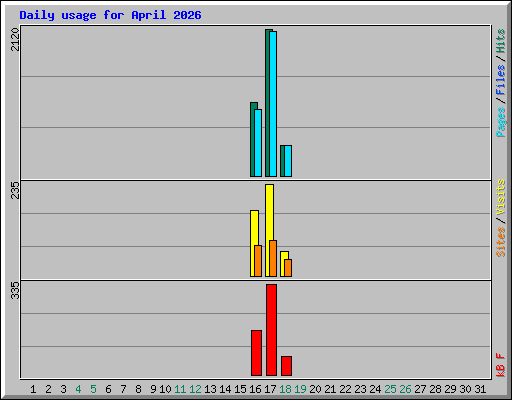This screenshot has width=512, height=400.
Task: Click the cyan files bar for day 18
Action: pyautogui.click(x=288, y=161)
